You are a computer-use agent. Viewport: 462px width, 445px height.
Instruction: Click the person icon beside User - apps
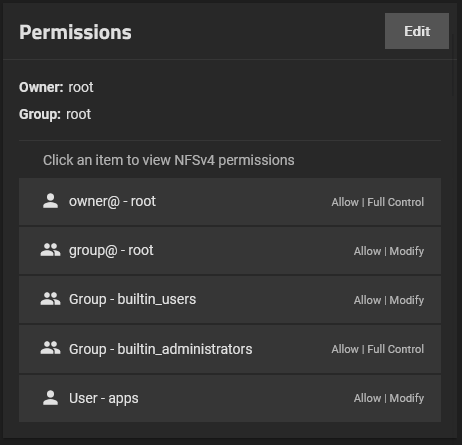tap(50, 398)
